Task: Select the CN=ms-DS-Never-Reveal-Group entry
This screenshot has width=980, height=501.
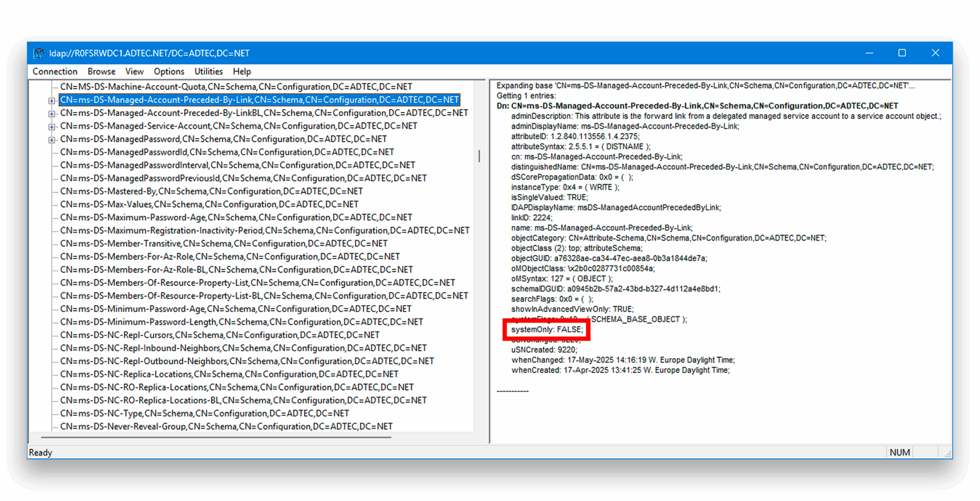Action: click(x=226, y=426)
